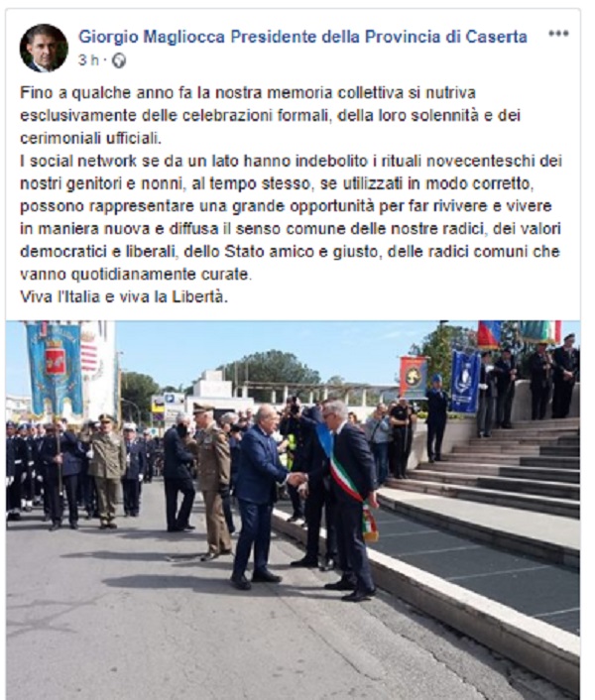Image resolution: width=595 pixels, height=700 pixels.
Task: Click the red banner near the stairs
Action: pyautogui.click(x=413, y=378)
